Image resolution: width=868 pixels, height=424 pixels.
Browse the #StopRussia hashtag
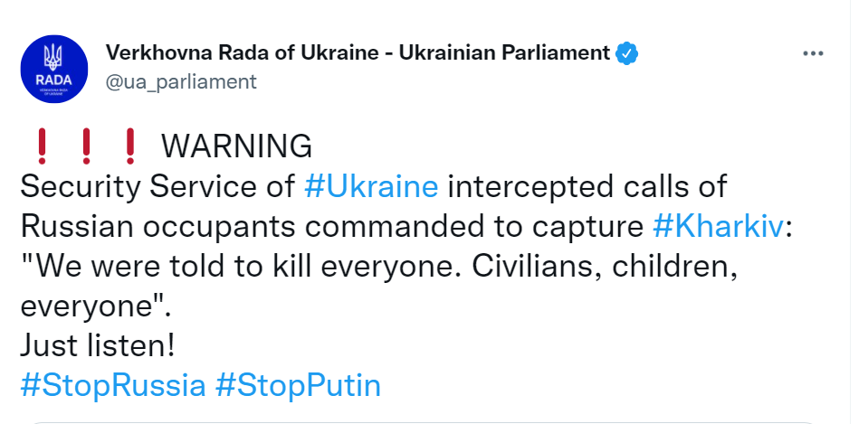tap(112, 386)
